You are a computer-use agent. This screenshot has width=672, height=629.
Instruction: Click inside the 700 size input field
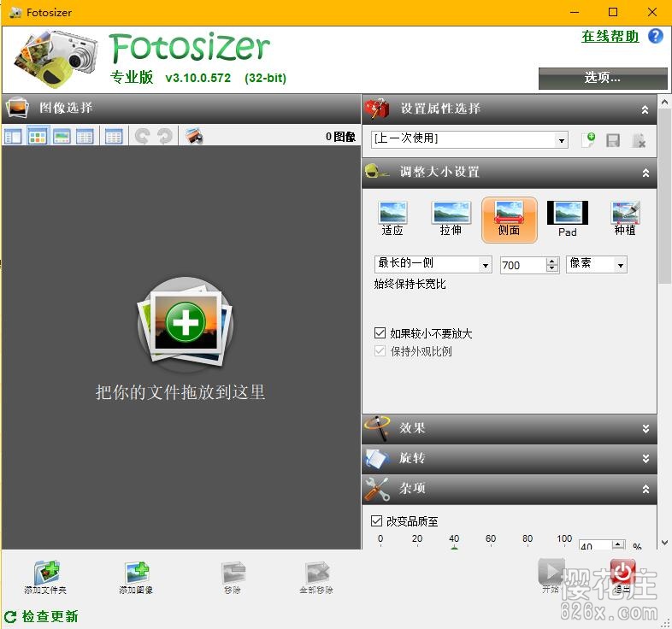point(523,265)
